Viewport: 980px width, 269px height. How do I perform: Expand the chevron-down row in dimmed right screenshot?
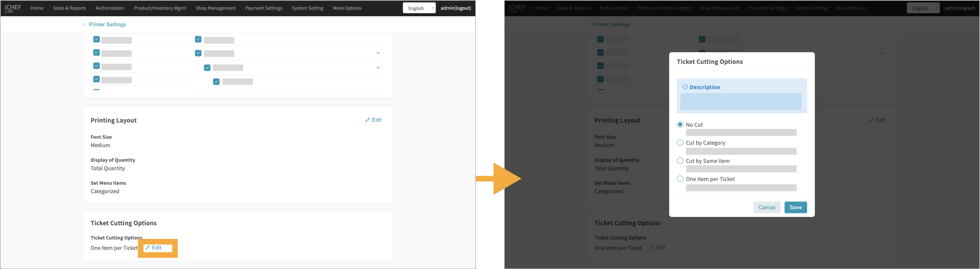[882, 53]
